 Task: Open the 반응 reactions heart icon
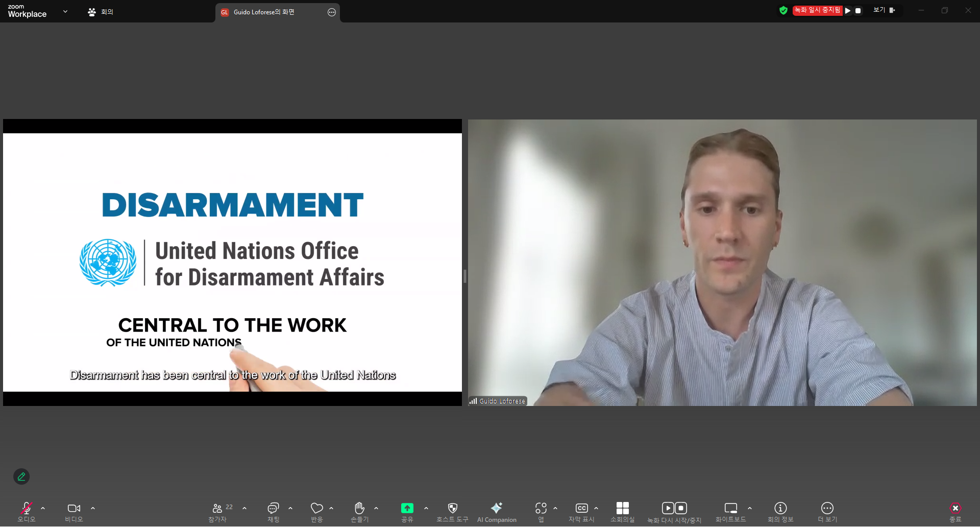pos(317,512)
